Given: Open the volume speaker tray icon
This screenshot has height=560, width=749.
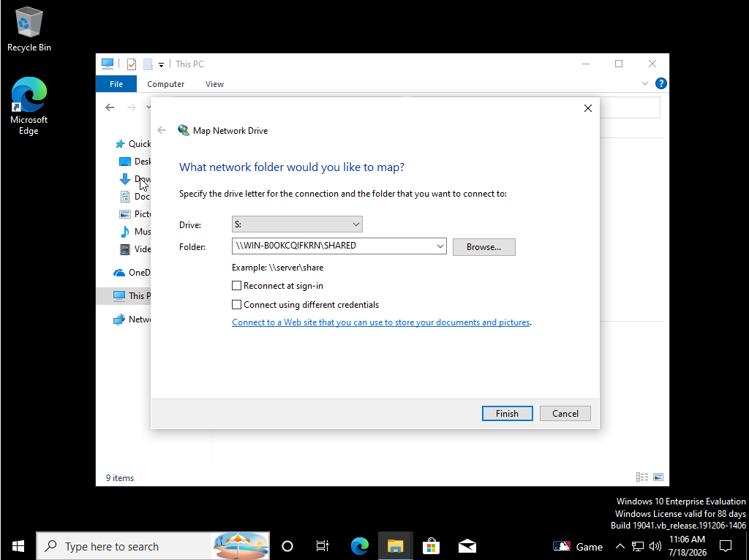Looking at the screenshot, I should point(655,546).
